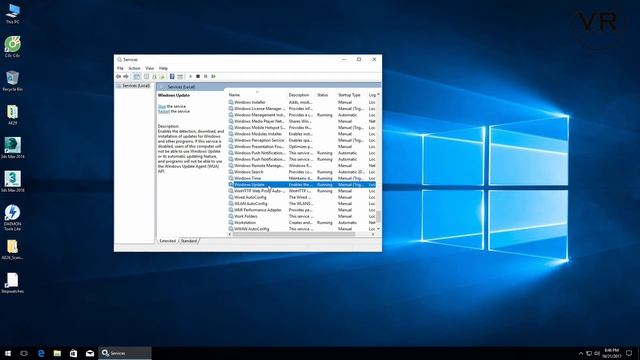Sort by the Startup Type column header
The height and width of the screenshot is (360, 640).
coord(351,95)
